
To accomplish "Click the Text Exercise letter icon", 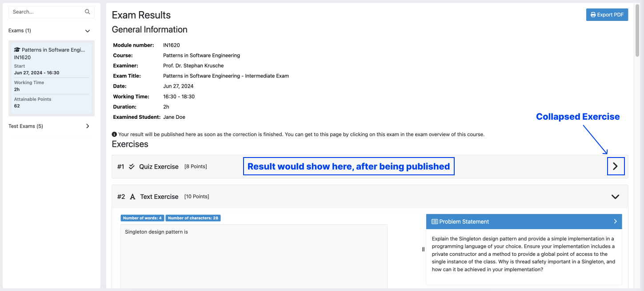I will (132, 197).
